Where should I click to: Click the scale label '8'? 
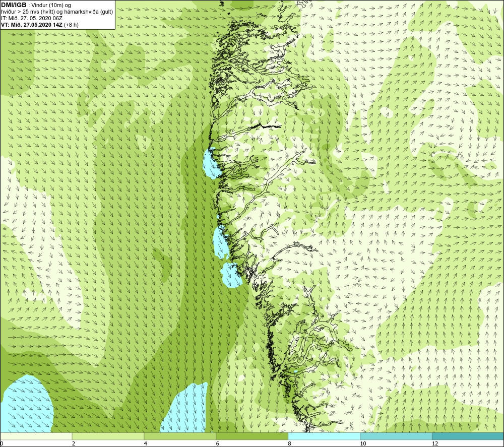[x=290, y=443]
